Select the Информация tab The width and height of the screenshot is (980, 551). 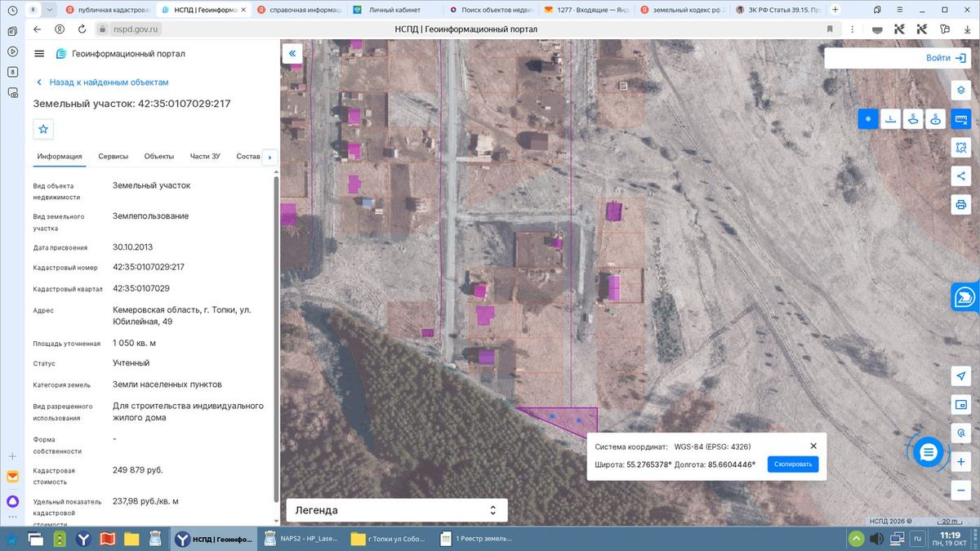click(x=59, y=156)
